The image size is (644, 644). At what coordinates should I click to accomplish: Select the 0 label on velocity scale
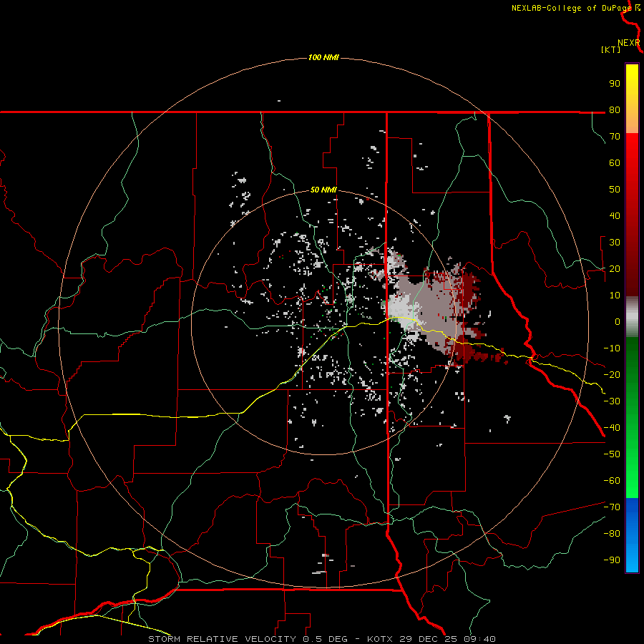pos(618,322)
